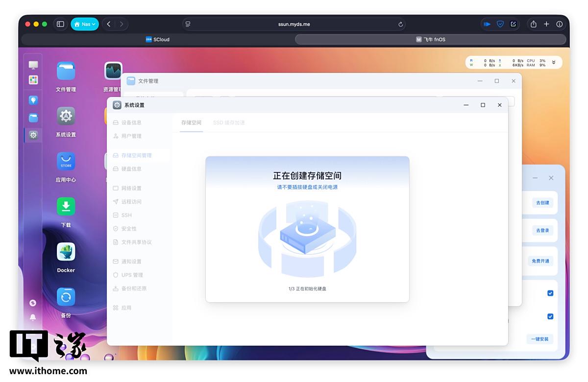
Task: Uncheck the upper checkbox in right panel
Action: [x=550, y=293]
